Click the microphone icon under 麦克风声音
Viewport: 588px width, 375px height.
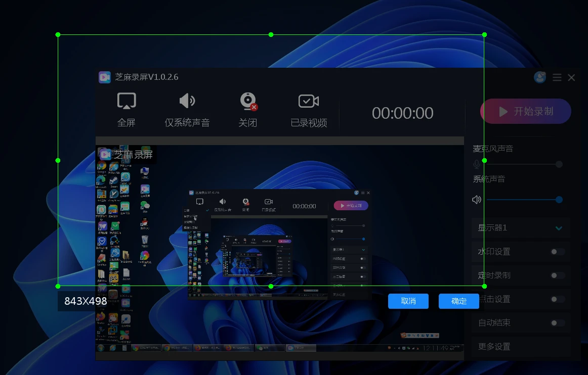[x=477, y=164]
